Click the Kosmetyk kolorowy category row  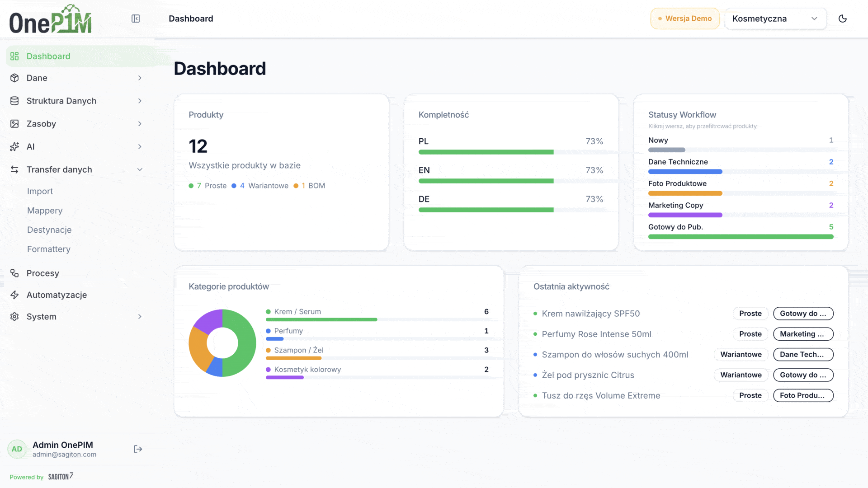[377, 373]
